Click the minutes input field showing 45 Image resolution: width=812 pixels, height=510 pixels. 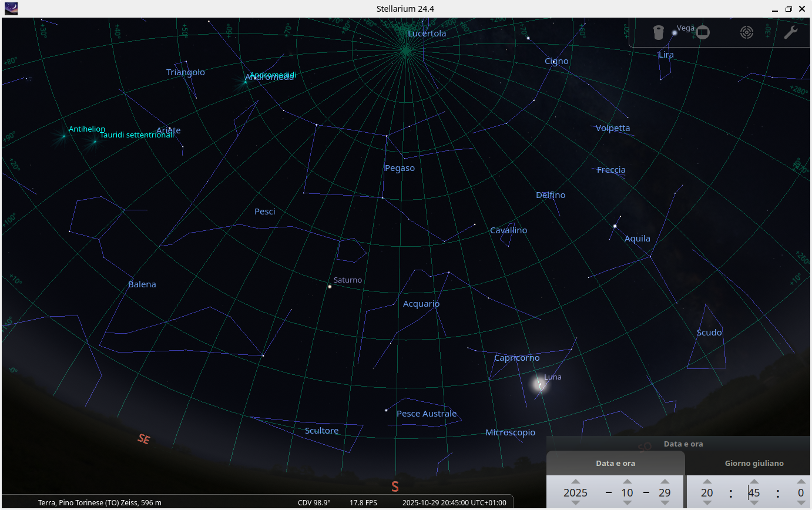click(x=754, y=493)
